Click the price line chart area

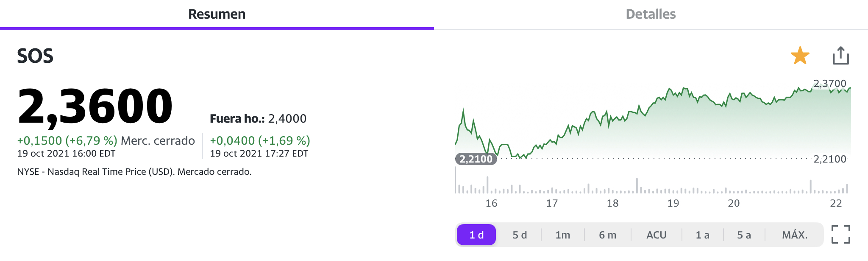(x=653, y=122)
